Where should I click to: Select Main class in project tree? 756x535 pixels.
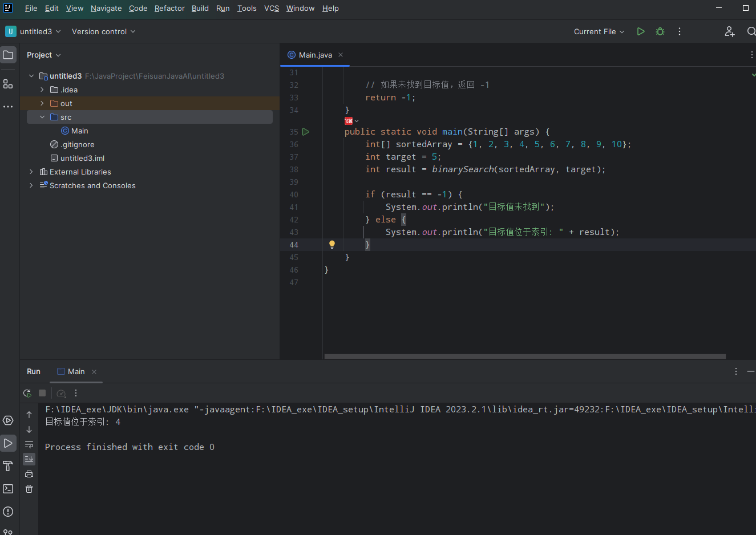point(75,131)
